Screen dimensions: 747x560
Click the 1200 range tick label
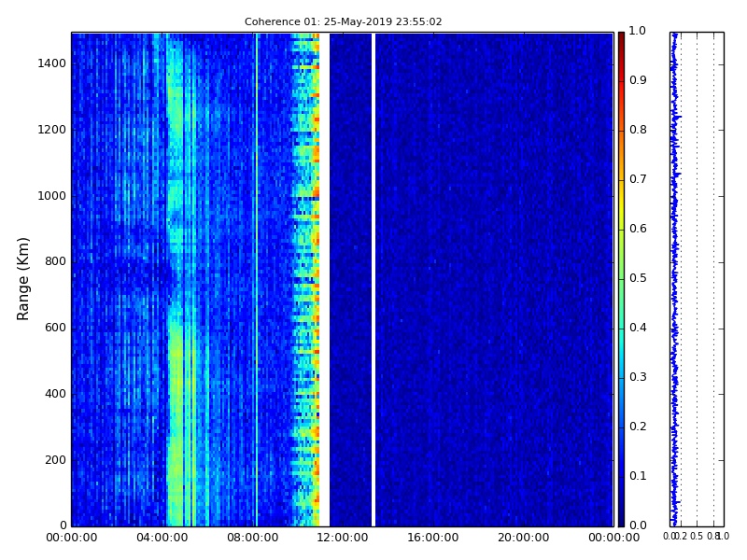pyautogui.click(x=51, y=130)
